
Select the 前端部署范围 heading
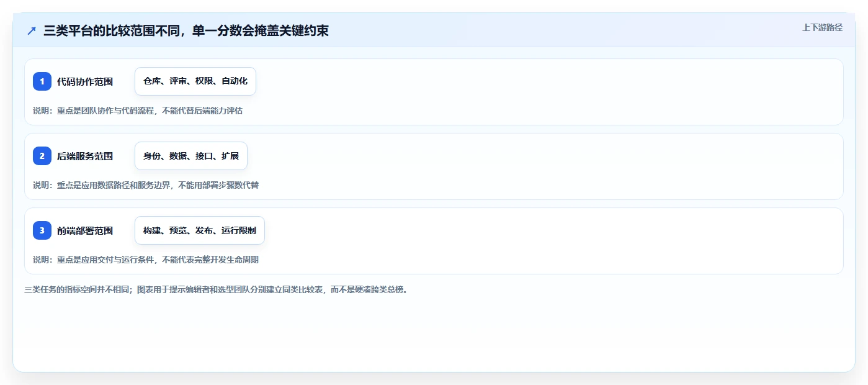(85, 230)
